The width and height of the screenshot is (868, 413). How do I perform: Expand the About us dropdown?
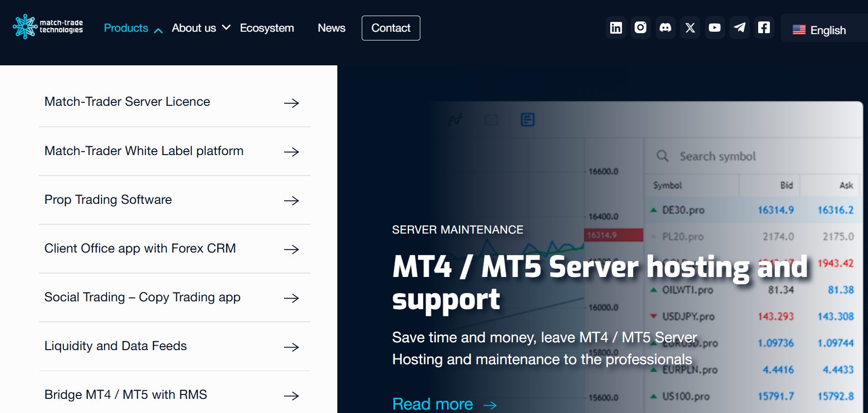click(201, 28)
